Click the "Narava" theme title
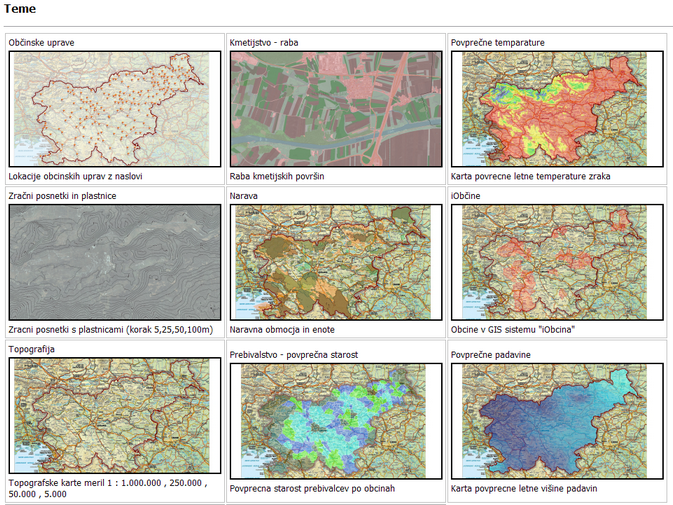673x505 pixels. (x=244, y=196)
